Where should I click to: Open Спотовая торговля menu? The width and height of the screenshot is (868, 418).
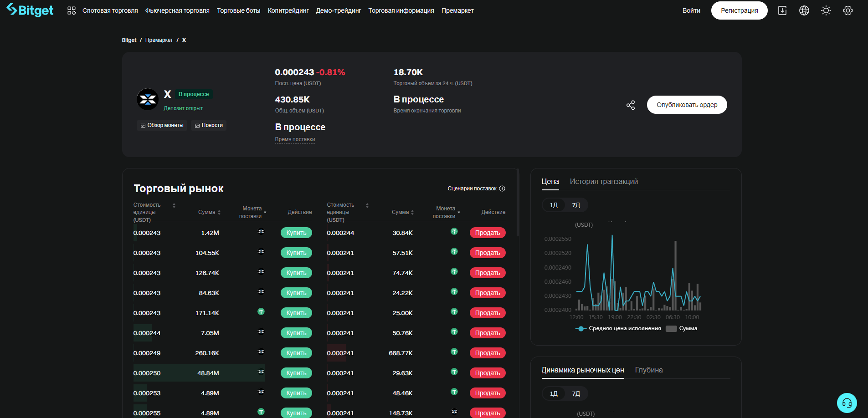pyautogui.click(x=110, y=10)
